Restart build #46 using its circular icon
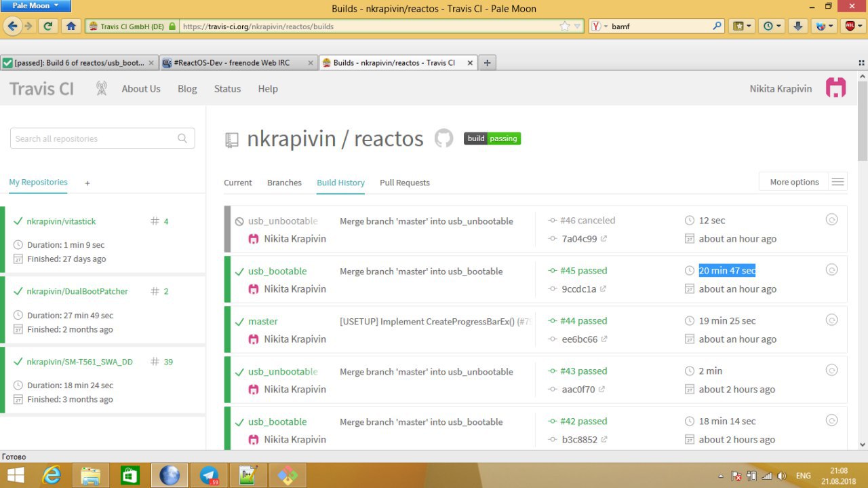Image resolution: width=868 pixels, height=488 pixels. [831, 219]
